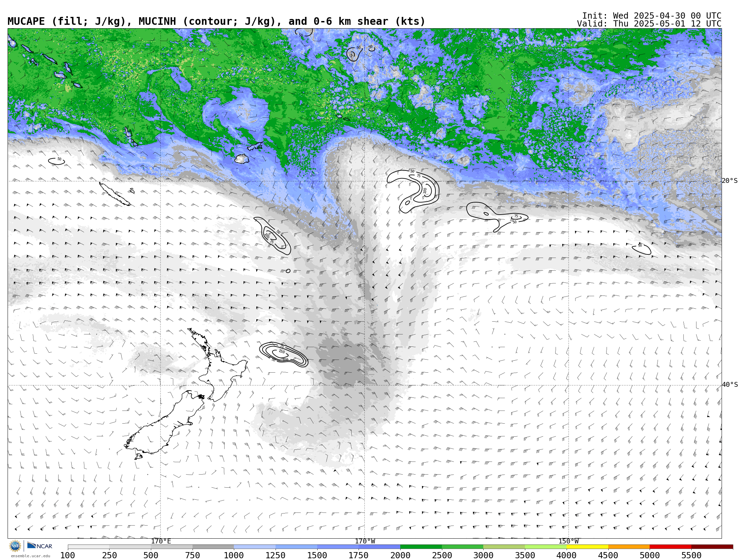Click the colorbar label "1000"
The image size is (744, 560).
(234, 556)
